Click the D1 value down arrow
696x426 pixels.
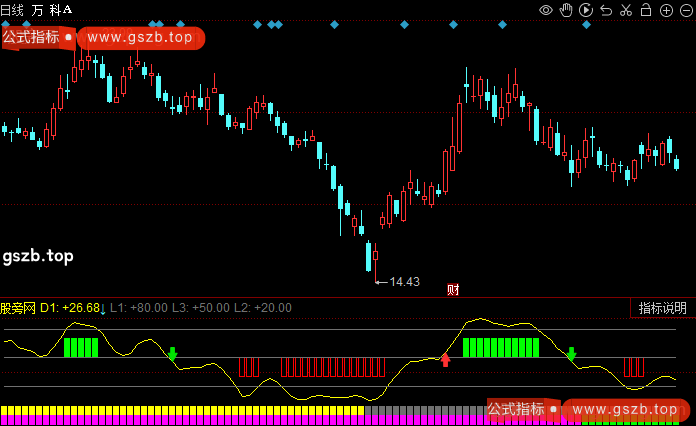coord(103,309)
